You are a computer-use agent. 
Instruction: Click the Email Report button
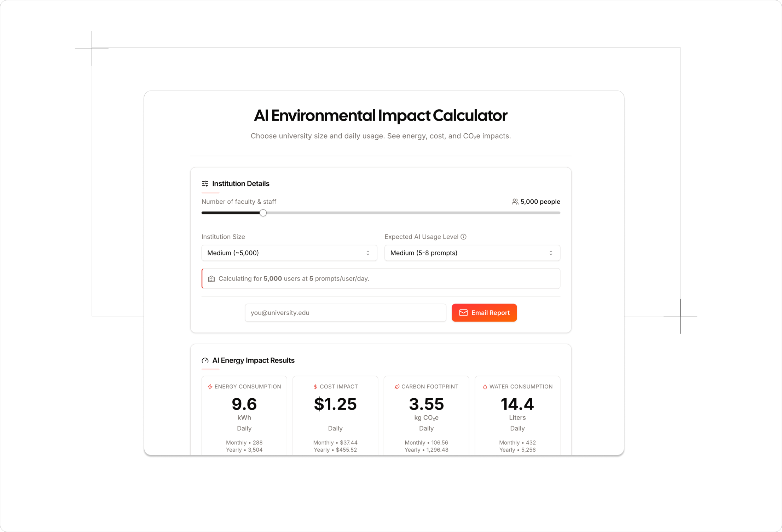(x=484, y=313)
